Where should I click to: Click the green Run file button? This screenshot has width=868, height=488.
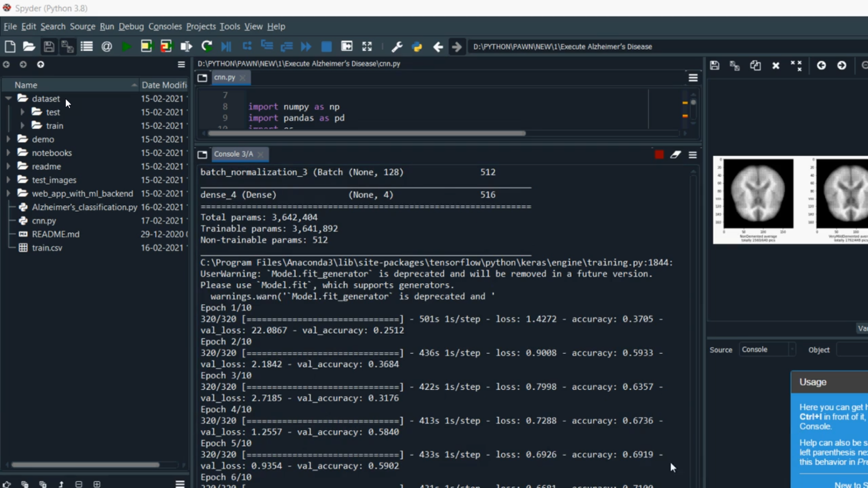(x=127, y=47)
